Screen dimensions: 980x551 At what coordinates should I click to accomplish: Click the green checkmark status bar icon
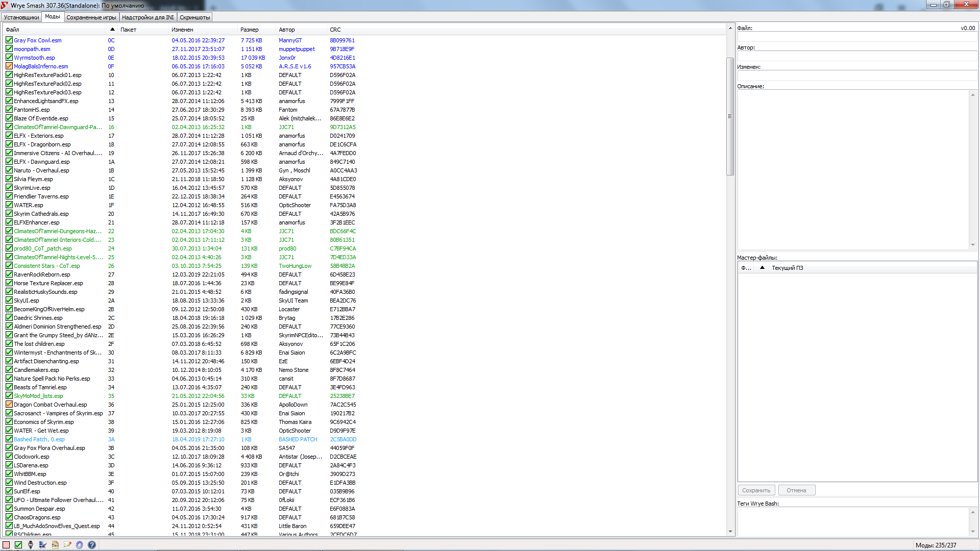(18, 545)
